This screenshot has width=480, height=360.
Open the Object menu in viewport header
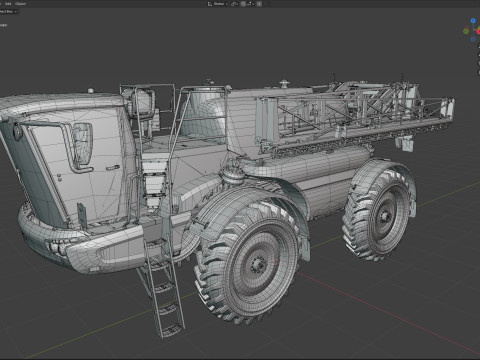click(x=20, y=4)
